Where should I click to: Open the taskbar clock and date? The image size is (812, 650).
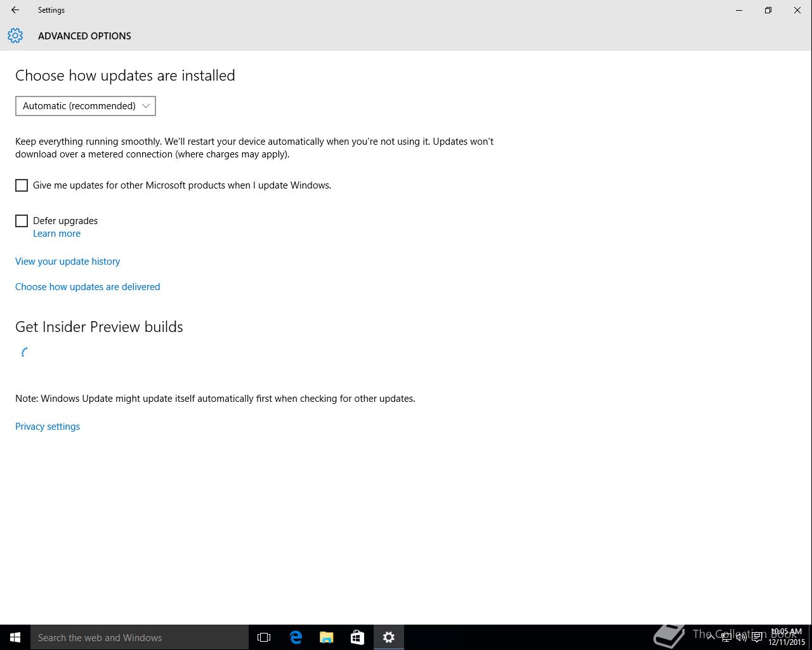click(787, 637)
